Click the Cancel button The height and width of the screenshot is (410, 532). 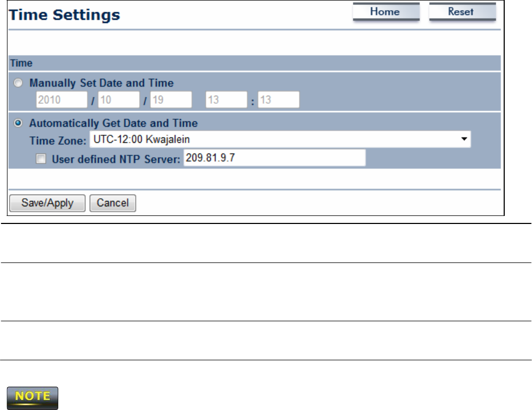[x=113, y=203]
